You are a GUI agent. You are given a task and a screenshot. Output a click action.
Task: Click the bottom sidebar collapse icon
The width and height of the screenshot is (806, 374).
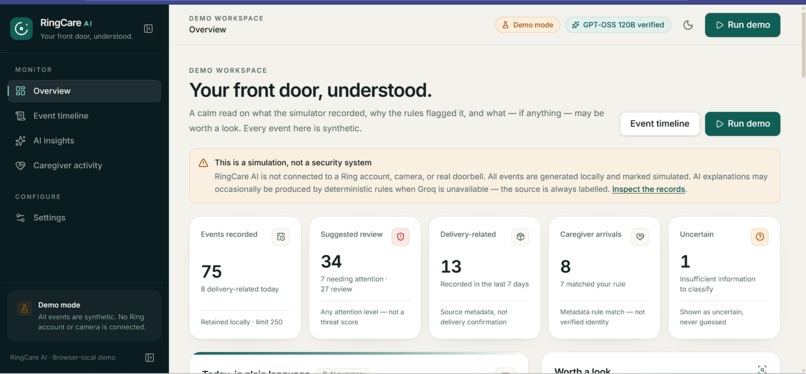[x=150, y=358]
